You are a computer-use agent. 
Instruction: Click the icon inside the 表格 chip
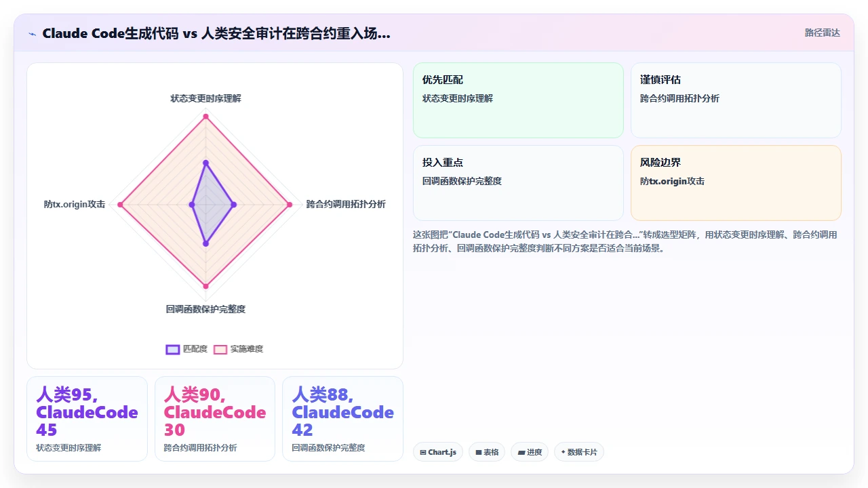point(479,452)
